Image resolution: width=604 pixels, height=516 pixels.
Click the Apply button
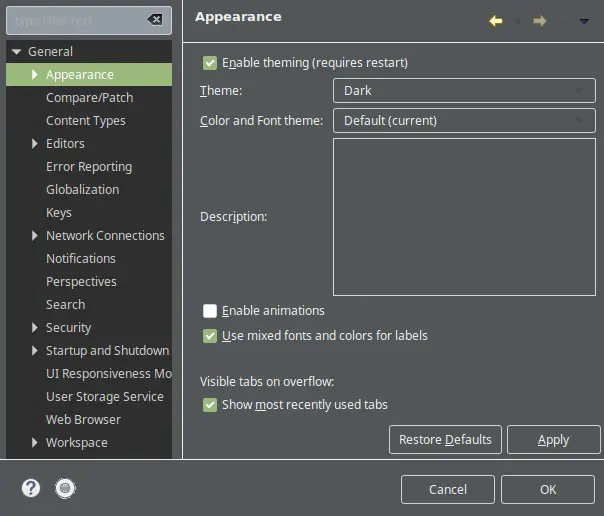(x=554, y=439)
